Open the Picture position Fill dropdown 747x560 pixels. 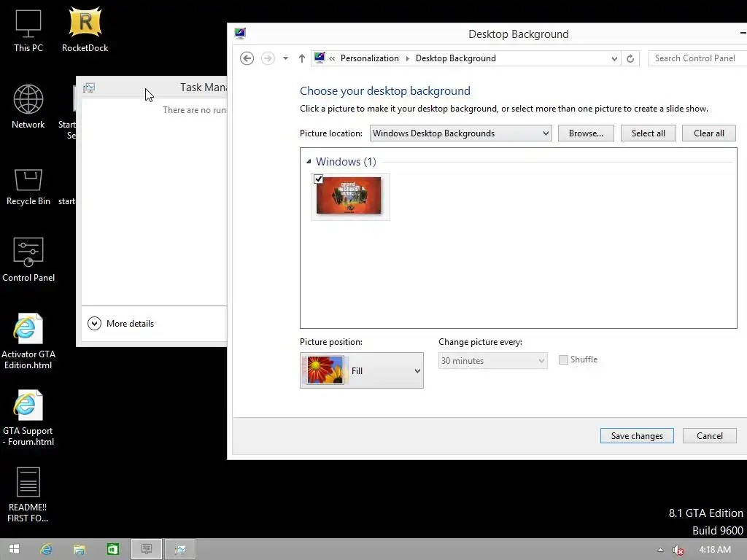click(x=362, y=370)
